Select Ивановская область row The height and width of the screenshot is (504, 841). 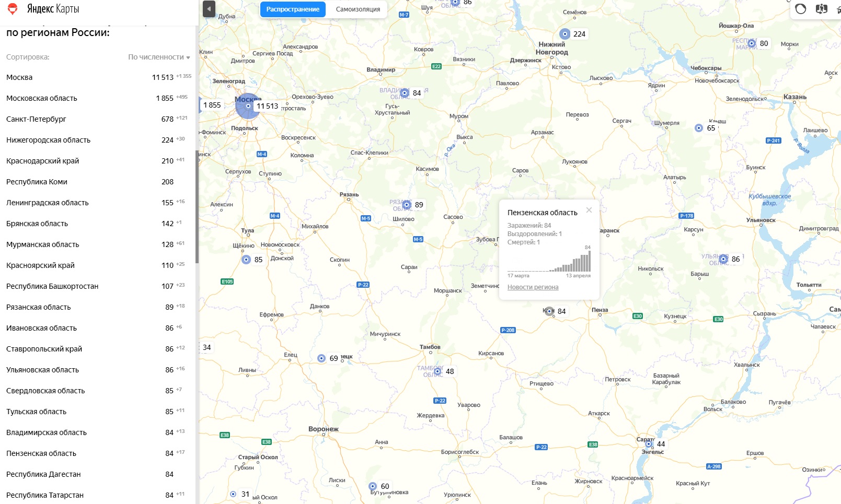click(x=98, y=328)
